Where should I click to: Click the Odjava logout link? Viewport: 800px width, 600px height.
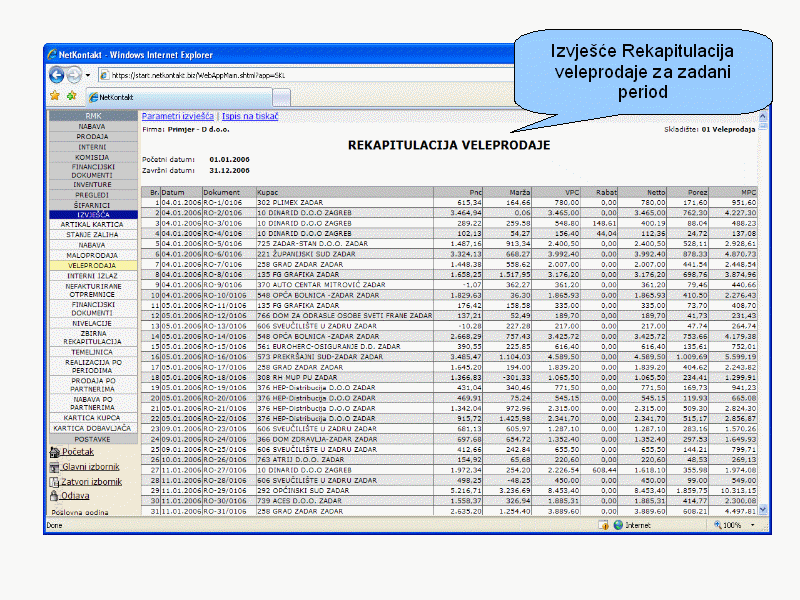75,496
